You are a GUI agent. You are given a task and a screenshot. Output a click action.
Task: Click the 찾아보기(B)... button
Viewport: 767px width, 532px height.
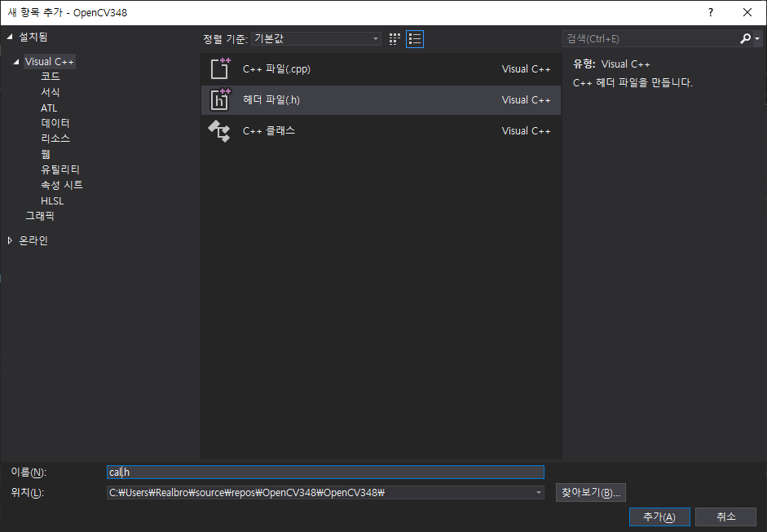point(590,492)
